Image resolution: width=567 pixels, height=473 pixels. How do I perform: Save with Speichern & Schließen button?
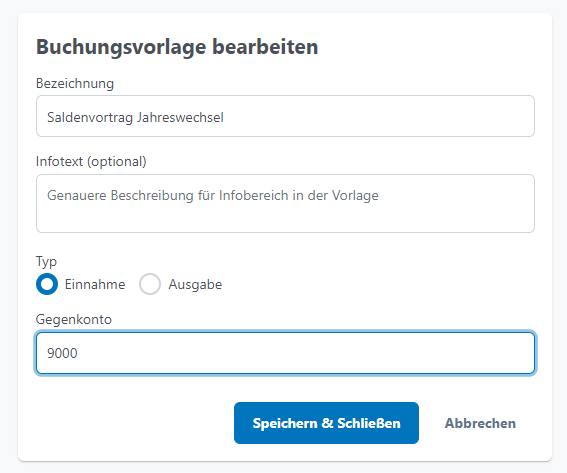(x=326, y=423)
